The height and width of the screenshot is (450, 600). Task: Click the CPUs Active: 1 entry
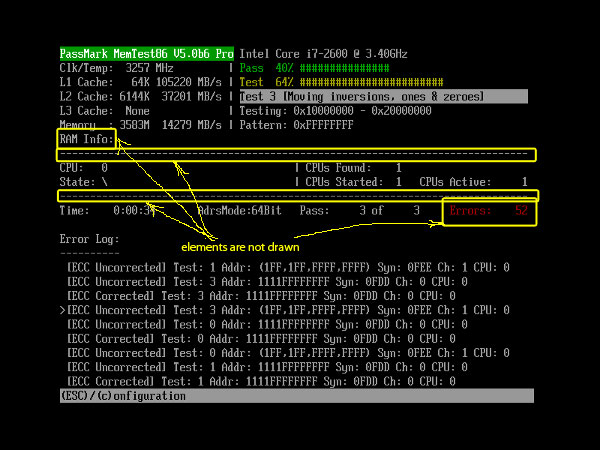pyautogui.click(x=473, y=182)
